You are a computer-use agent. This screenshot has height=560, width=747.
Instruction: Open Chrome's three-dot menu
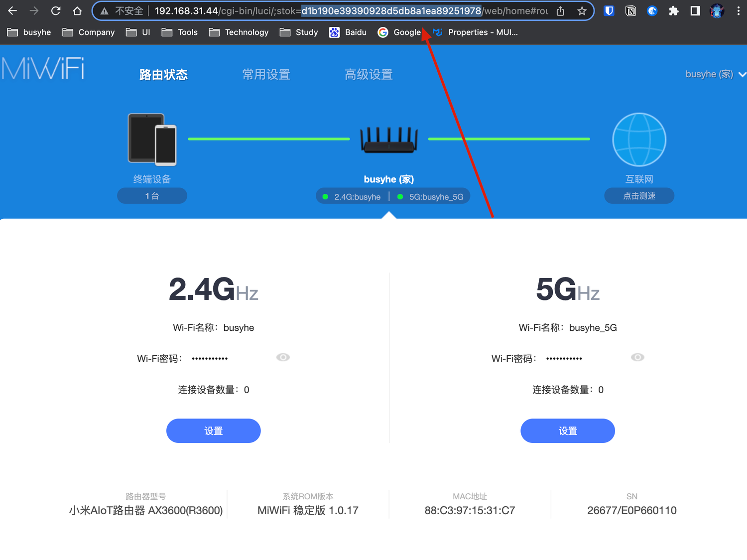[x=738, y=11]
